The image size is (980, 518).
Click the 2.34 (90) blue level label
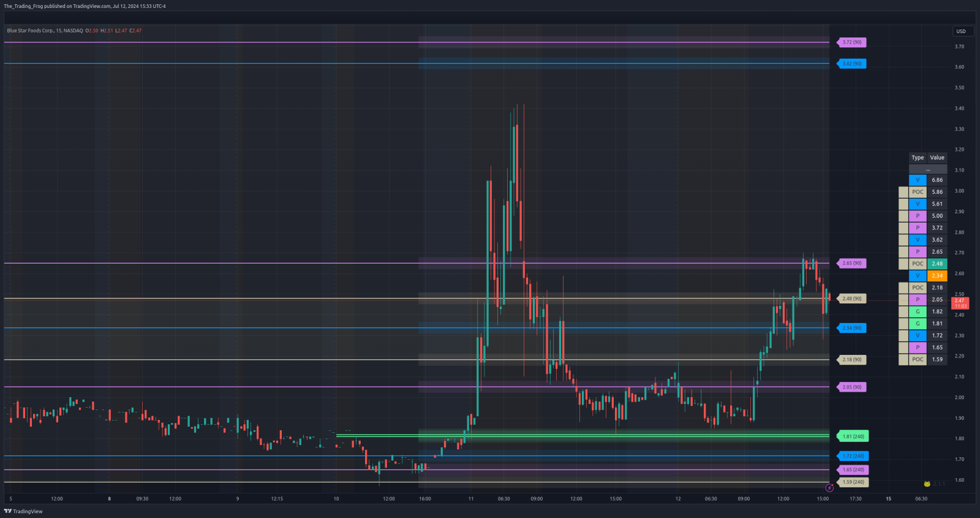pos(851,328)
